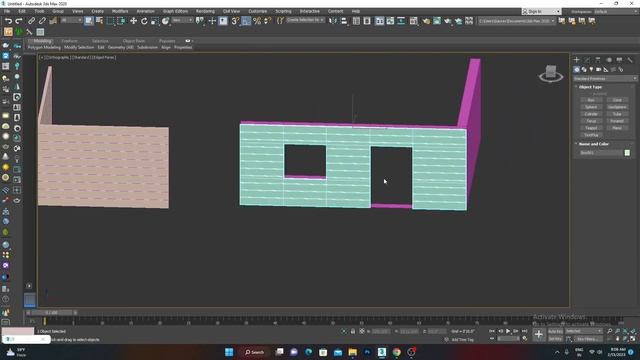Click the Teapot primitive button
Screen dimensions: 640x360
(591, 128)
